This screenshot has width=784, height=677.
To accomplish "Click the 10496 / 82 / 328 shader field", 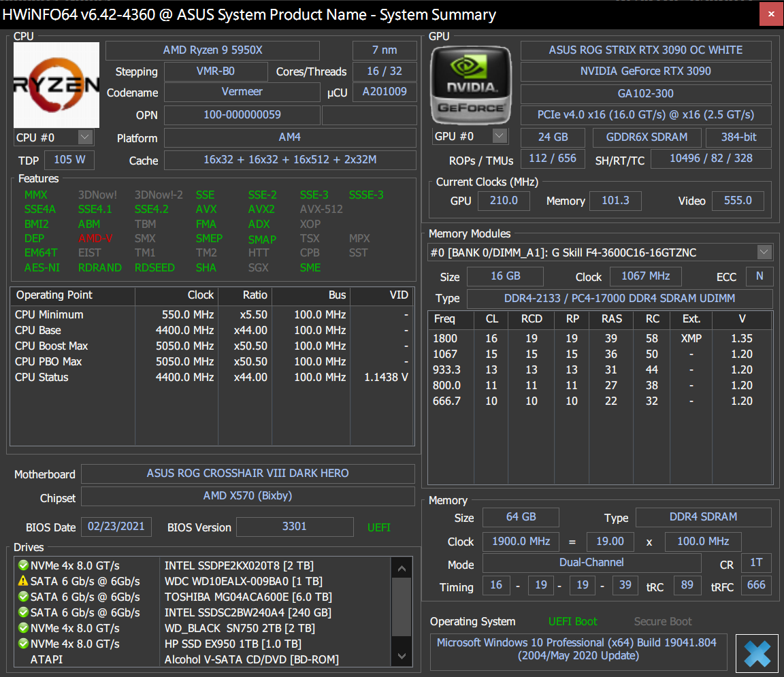I will pyautogui.click(x=711, y=159).
